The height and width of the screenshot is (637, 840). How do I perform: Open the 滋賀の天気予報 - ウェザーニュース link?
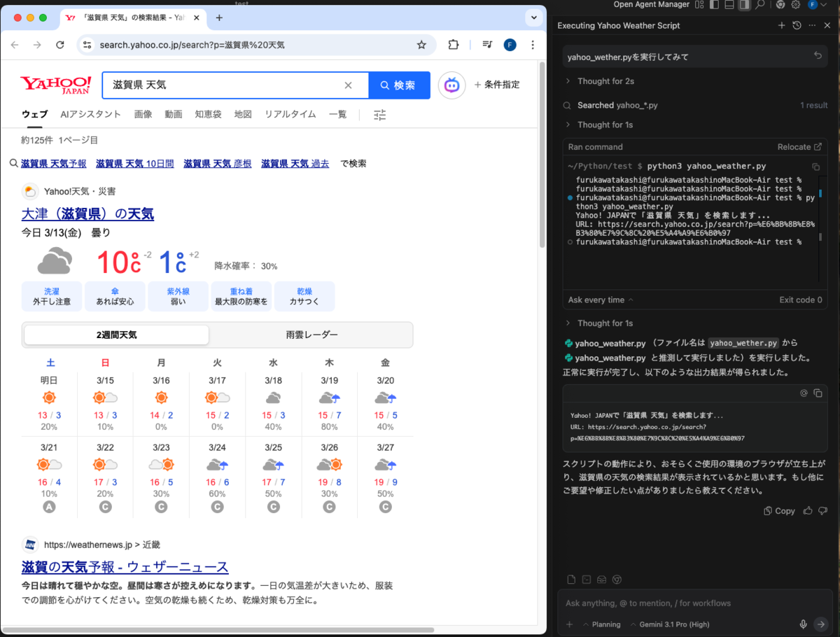click(x=125, y=566)
